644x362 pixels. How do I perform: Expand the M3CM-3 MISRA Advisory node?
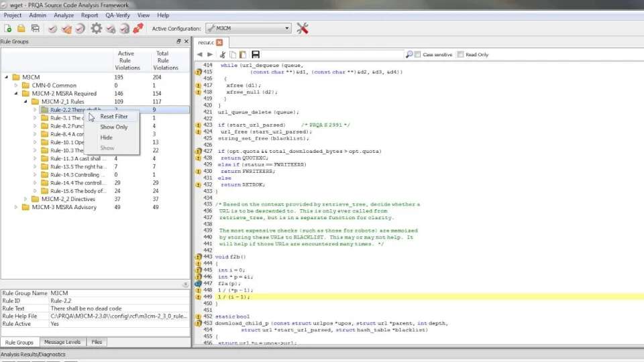17,207
